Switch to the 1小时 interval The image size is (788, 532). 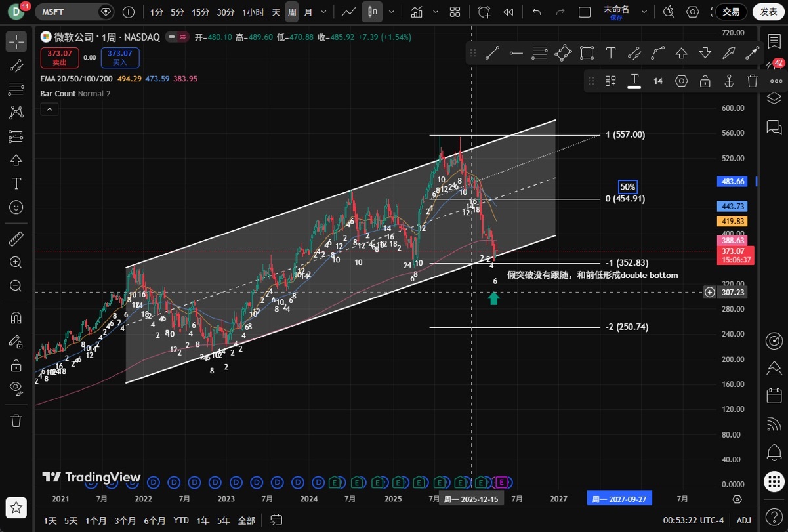(253, 12)
